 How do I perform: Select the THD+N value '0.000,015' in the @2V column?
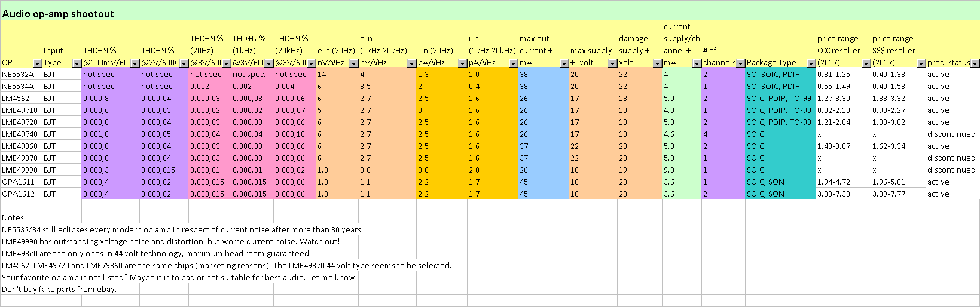(164, 170)
